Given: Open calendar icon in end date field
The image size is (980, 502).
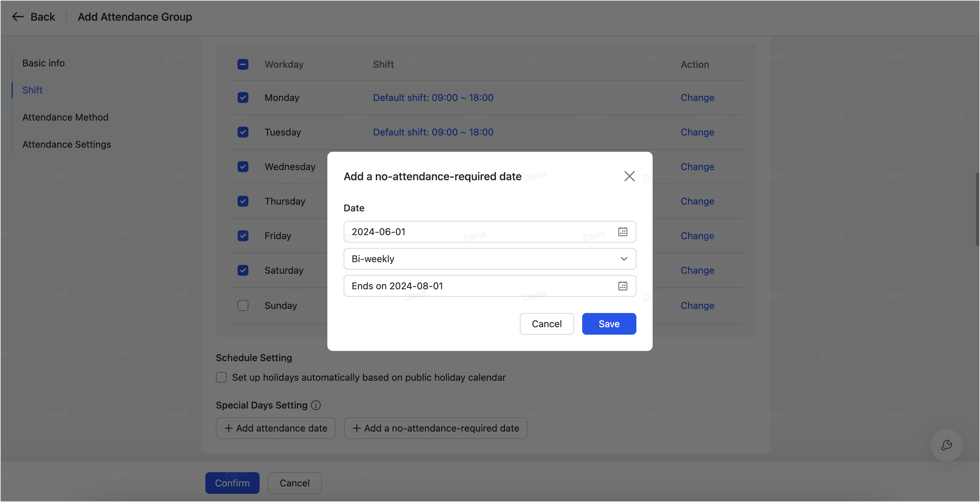Looking at the screenshot, I should click(x=622, y=286).
